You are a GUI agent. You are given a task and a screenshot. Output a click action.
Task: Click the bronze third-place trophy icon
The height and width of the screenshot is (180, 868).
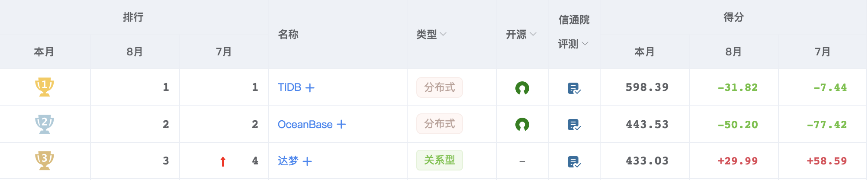44,161
